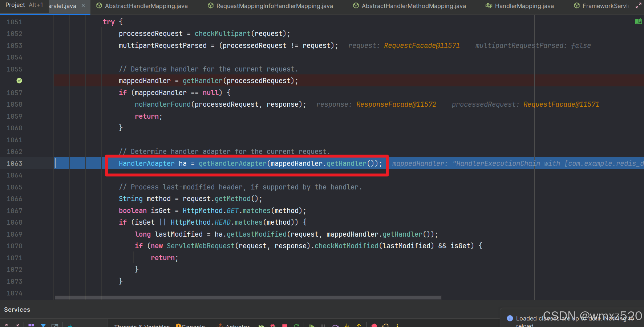Image resolution: width=644 pixels, height=327 pixels.
Task: Click the 'long' keyword before lastModified
Action: (143, 234)
